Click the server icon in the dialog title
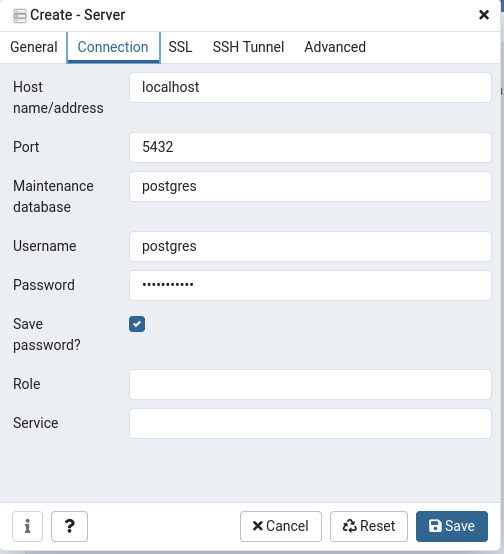504x554 pixels. click(20, 16)
